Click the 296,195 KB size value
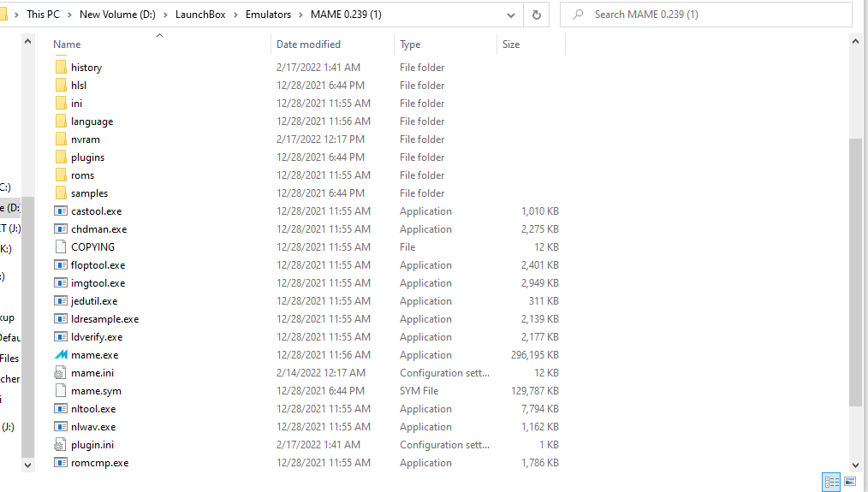This screenshot has width=868, height=492. click(x=535, y=355)
